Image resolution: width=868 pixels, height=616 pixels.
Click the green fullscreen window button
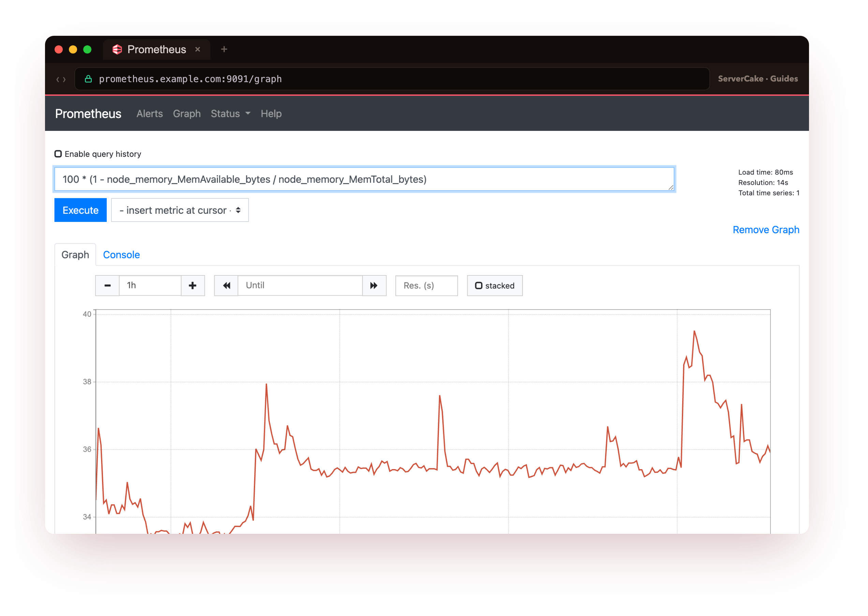point(87,49)
